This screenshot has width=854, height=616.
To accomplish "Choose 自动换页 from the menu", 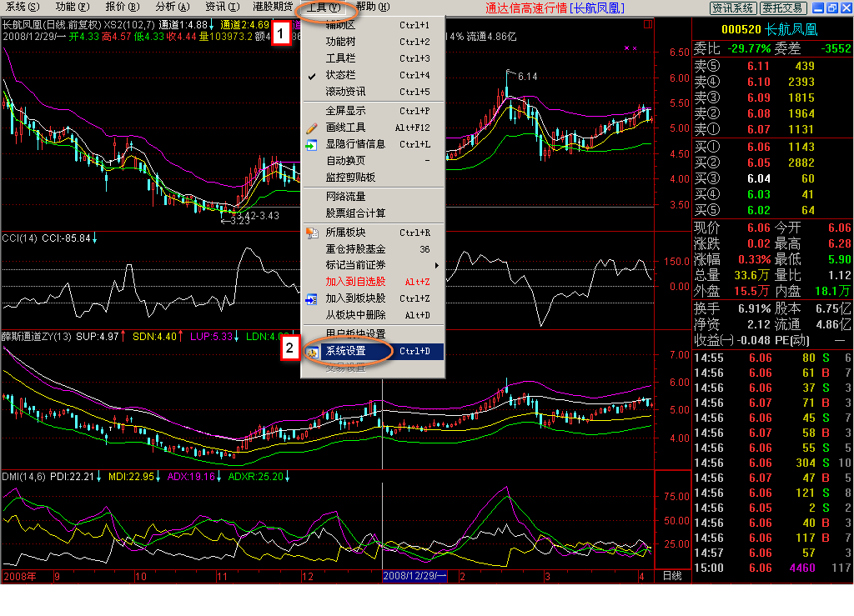I will [x=373, y=161].
